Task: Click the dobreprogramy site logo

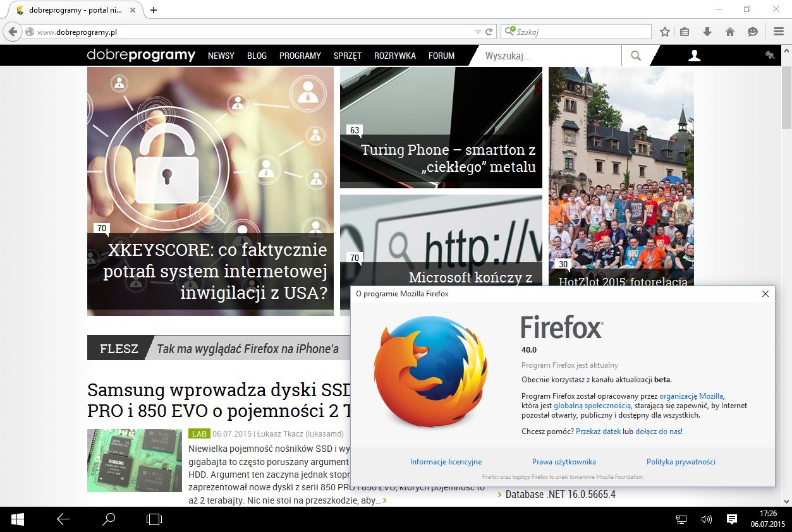Action: [141, 56]
